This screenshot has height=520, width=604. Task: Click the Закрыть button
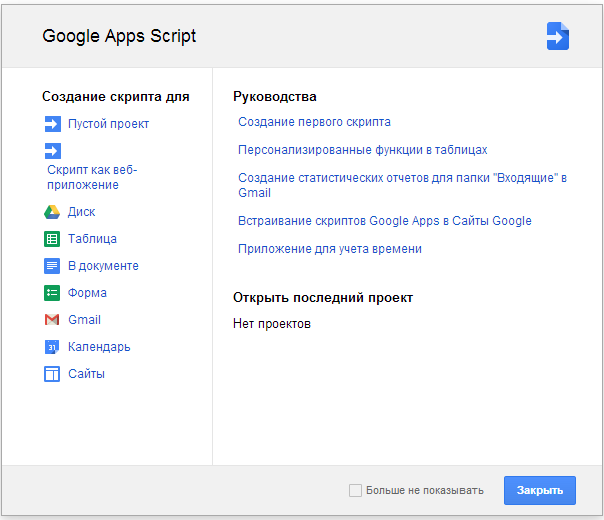(540, 490)
